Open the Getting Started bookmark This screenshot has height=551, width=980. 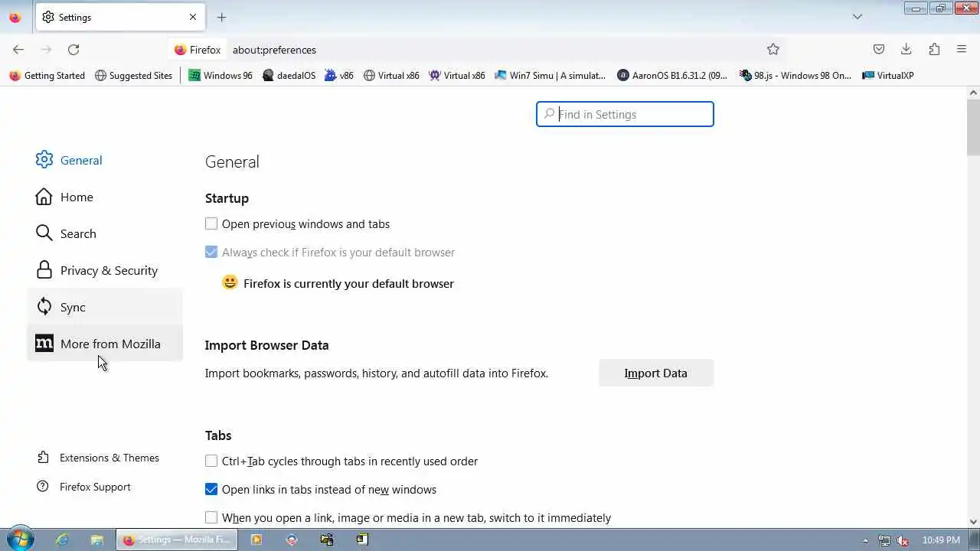(47, 76)
